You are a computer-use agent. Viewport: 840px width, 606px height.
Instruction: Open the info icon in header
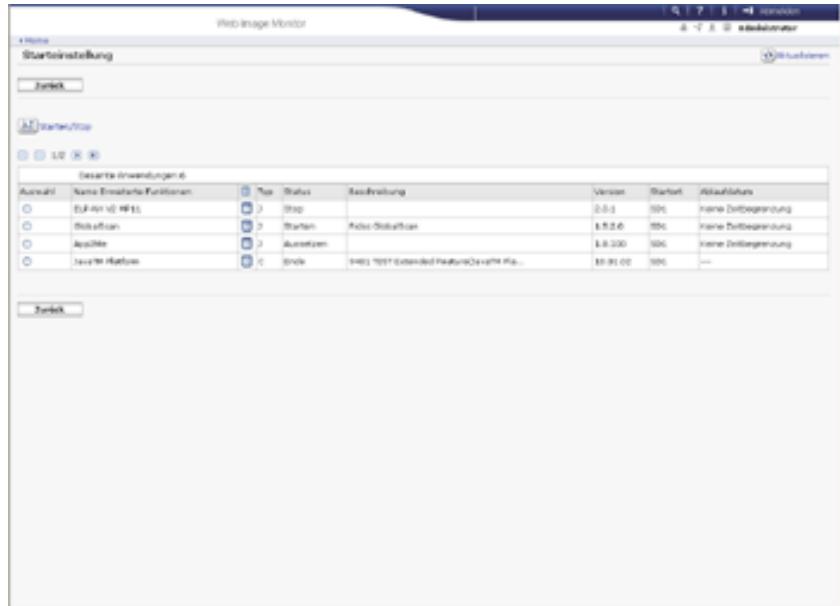724,10
